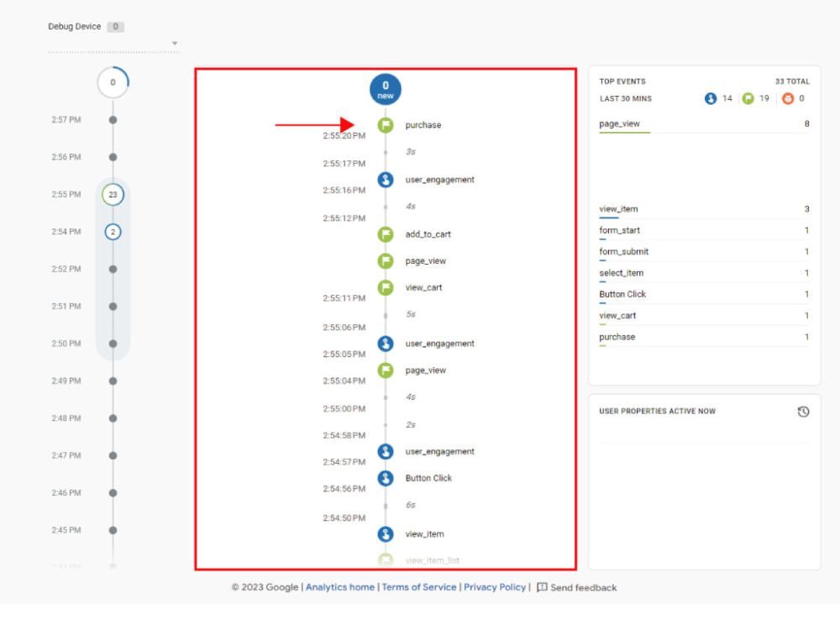
Task: Open Analytics home from the footer
Action: point(339,587)
